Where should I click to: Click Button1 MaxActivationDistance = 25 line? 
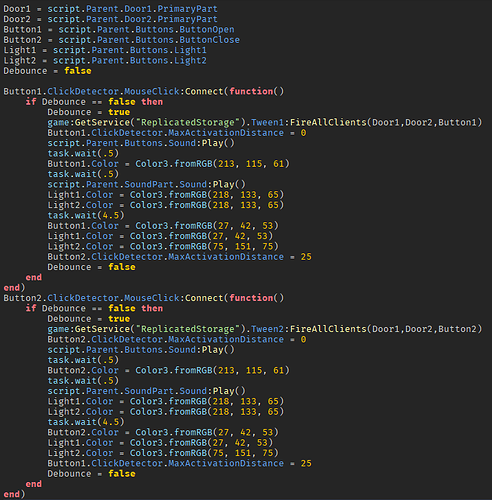[179, 463]
